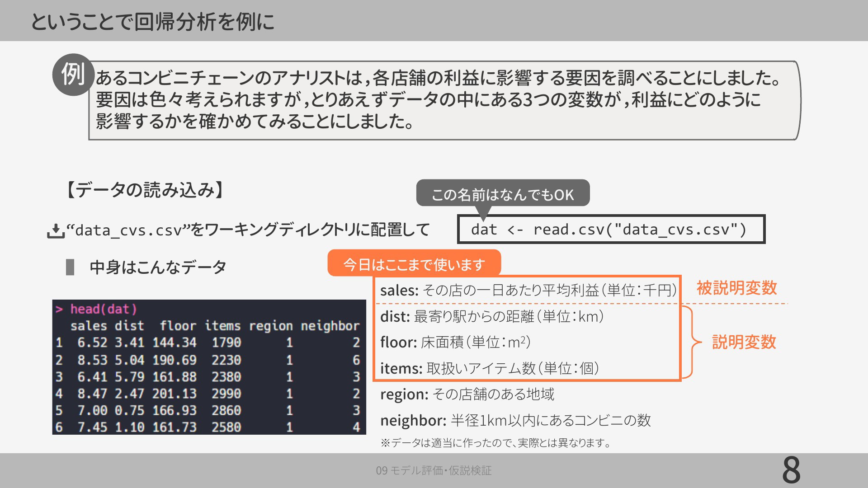Click the sales value 8.53

[92, 360]
